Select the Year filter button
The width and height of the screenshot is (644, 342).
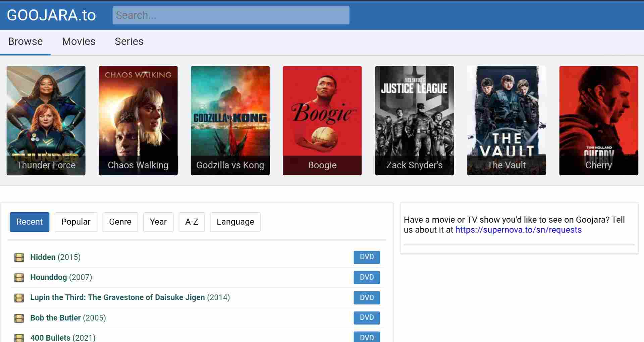[x=158, y=222]
